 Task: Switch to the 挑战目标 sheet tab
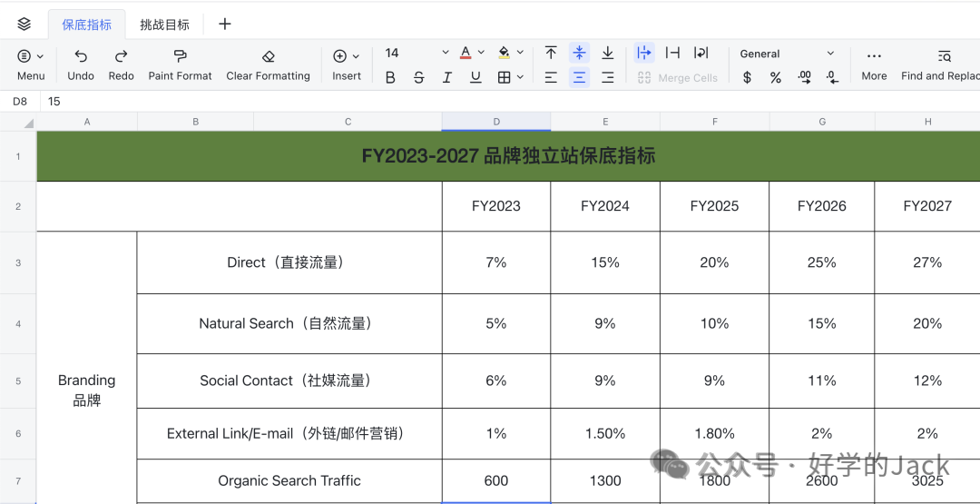tap(164, 25)
